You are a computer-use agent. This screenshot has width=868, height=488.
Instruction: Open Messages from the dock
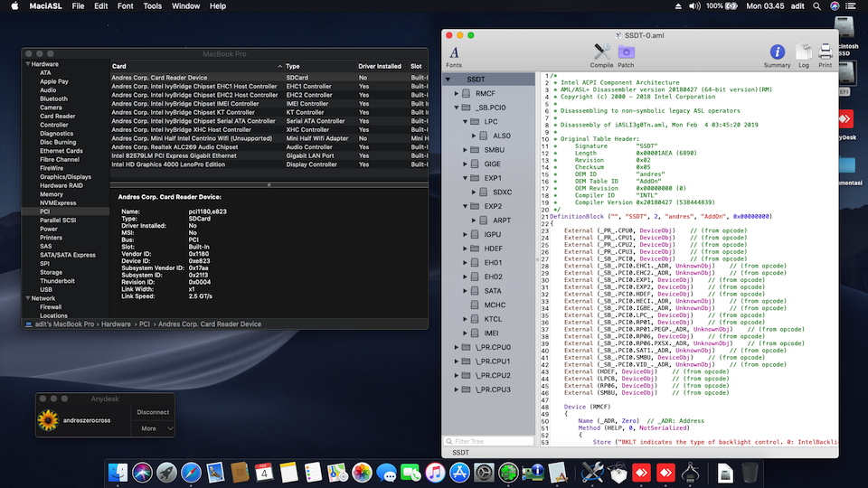pos(386,473)
